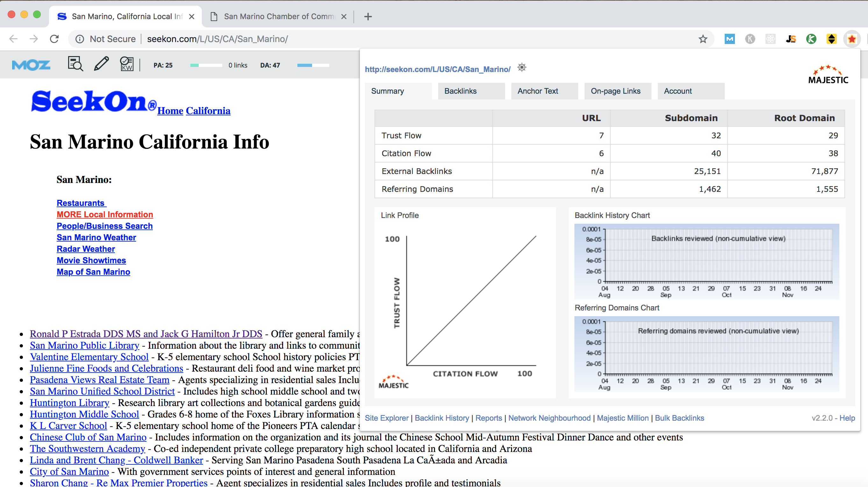Click the SeekOn logo
The image size is (868, 487).
click(93, 101)
